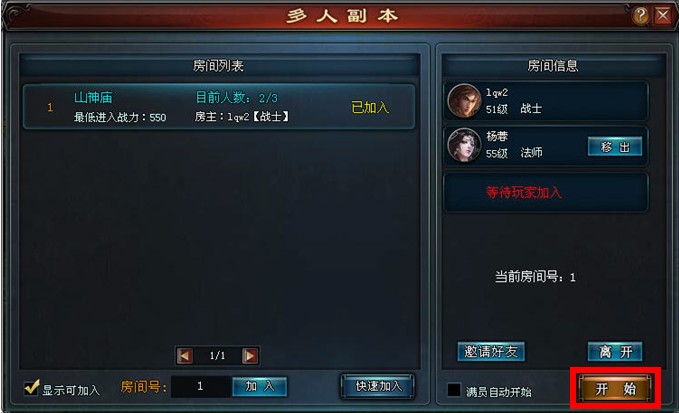This screenshot has width=679, height=413.
Task: Click the 快速加入 quick join button
Action: click(378, 386)
